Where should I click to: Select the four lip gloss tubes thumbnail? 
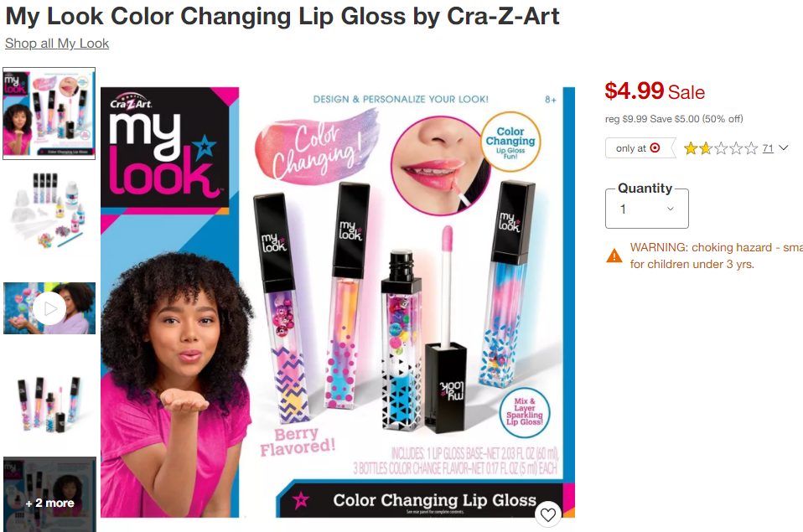click(49, 405)
